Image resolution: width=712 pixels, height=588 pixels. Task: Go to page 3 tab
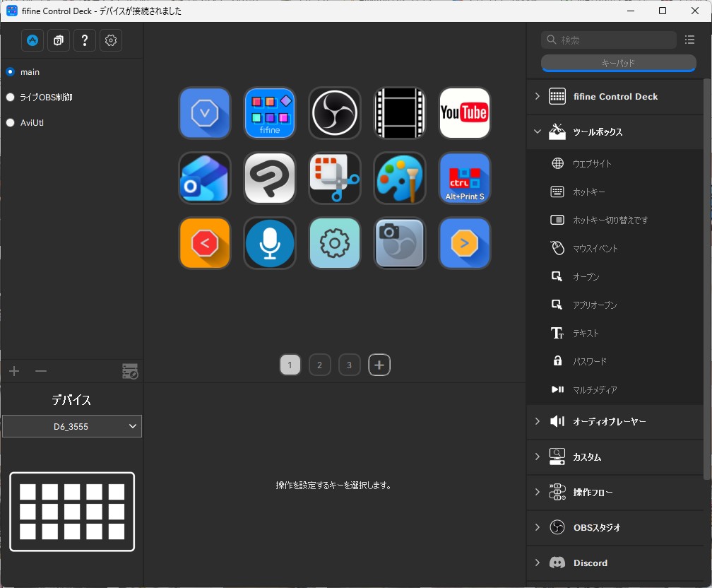coord(350,365)
